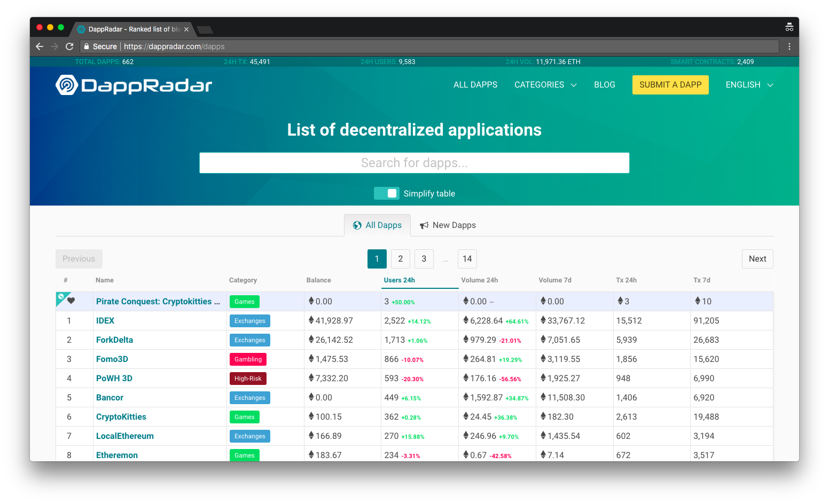
Task: Click Exchanges tag on ForkDelta row
Action: click(250, 340)
